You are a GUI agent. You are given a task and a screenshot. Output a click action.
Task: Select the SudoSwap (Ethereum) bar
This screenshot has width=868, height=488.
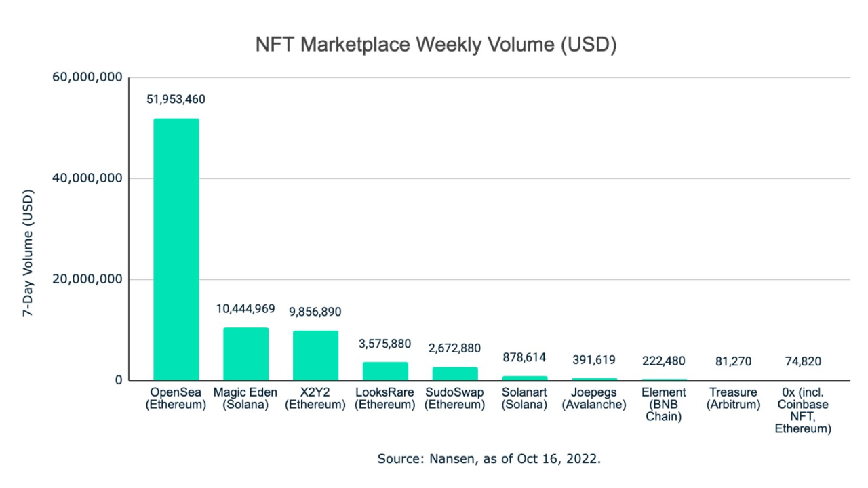tap(455, 373)
